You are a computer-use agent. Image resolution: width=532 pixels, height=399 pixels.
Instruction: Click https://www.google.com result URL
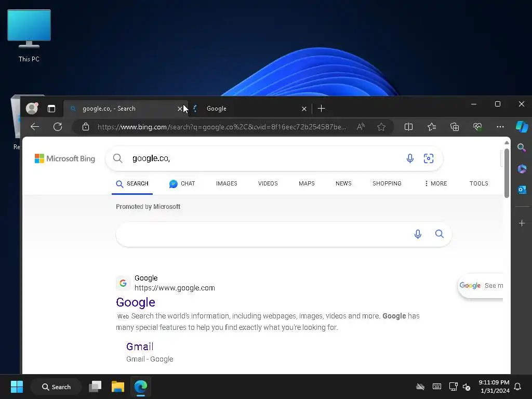[x=175, y=288]
